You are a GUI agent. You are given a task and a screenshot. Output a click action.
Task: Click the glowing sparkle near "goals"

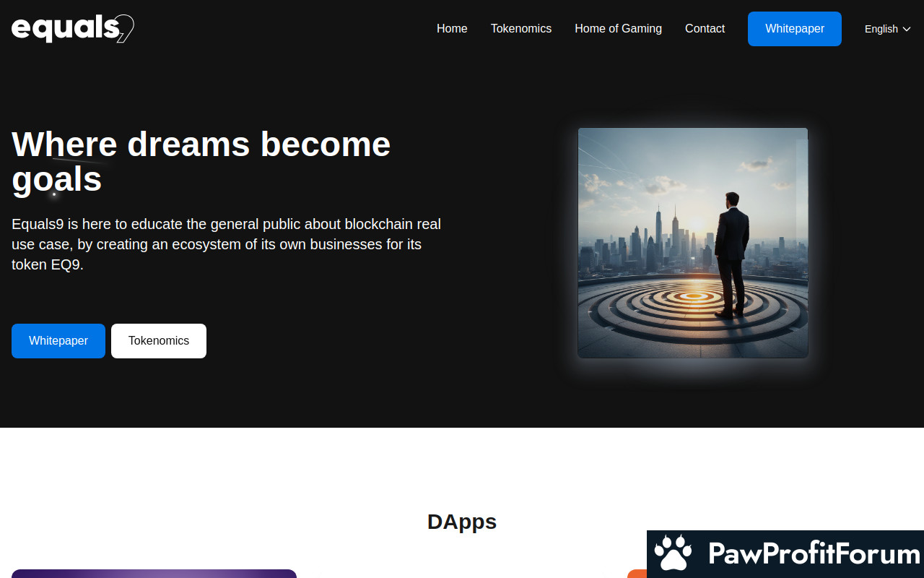click(54, 194)
